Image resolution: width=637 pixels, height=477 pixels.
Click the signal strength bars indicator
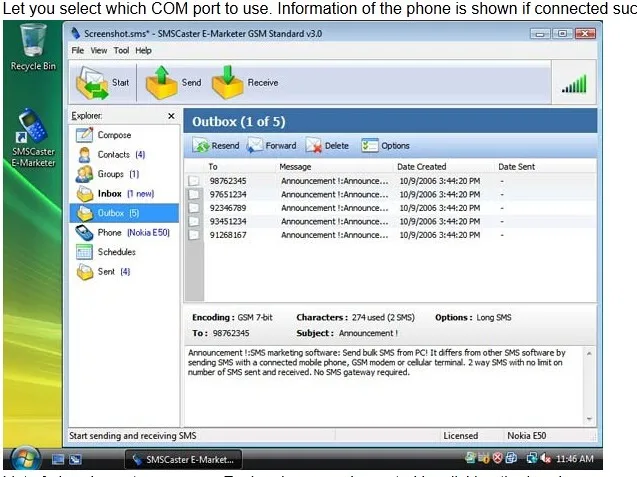coord(574,84)
